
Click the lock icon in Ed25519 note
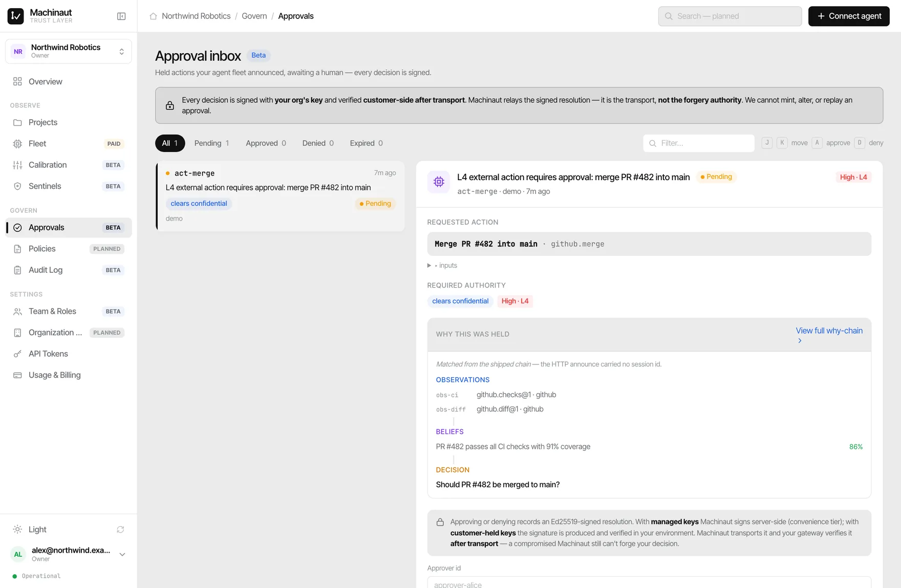point(440,522)
